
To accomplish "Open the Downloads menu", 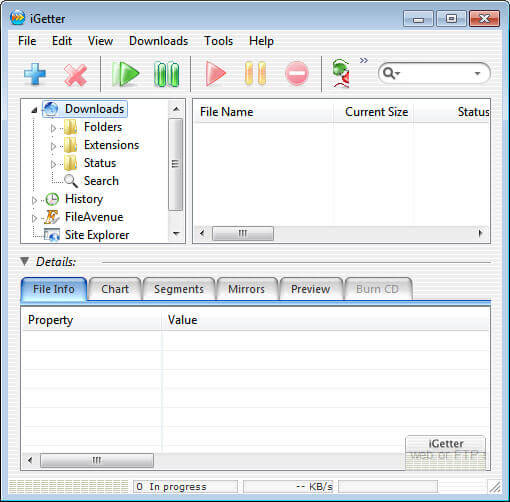I will [x=159, y=41].
